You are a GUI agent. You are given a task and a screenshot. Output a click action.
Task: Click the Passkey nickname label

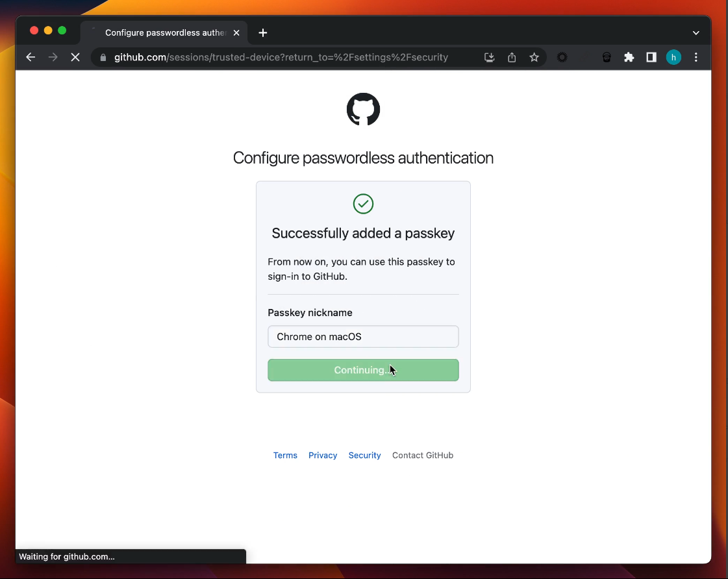tap(310, 312)
